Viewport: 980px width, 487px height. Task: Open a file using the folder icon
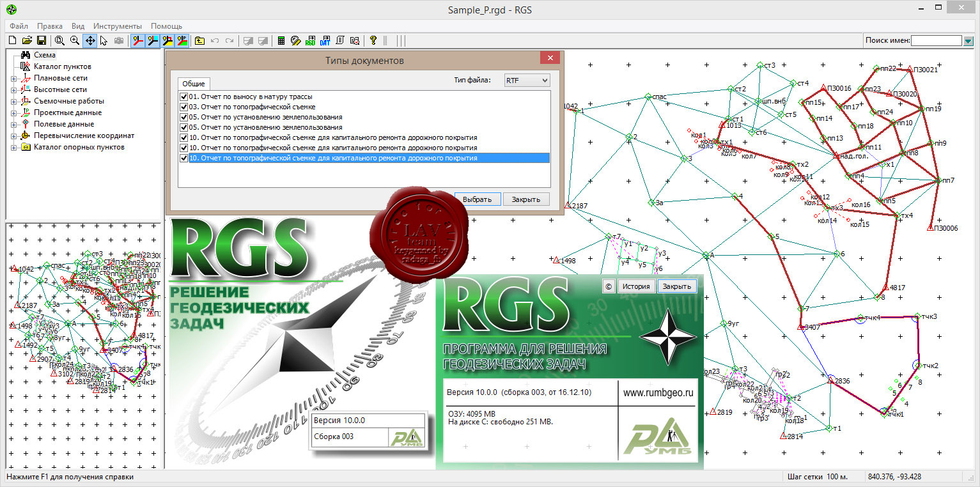pos(27,41)
